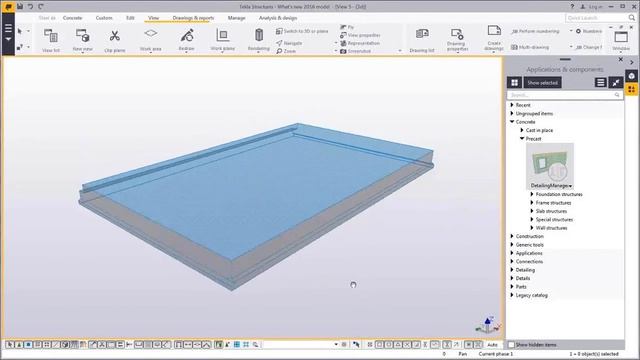This screenshot has height=360, width=640.
Task: Expand Wall structures
Action: coord(532,228)
